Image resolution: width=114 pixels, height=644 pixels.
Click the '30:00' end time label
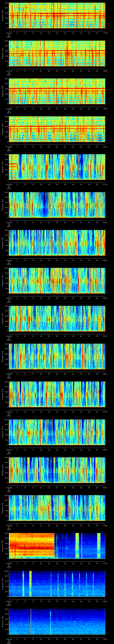[105, 525]
